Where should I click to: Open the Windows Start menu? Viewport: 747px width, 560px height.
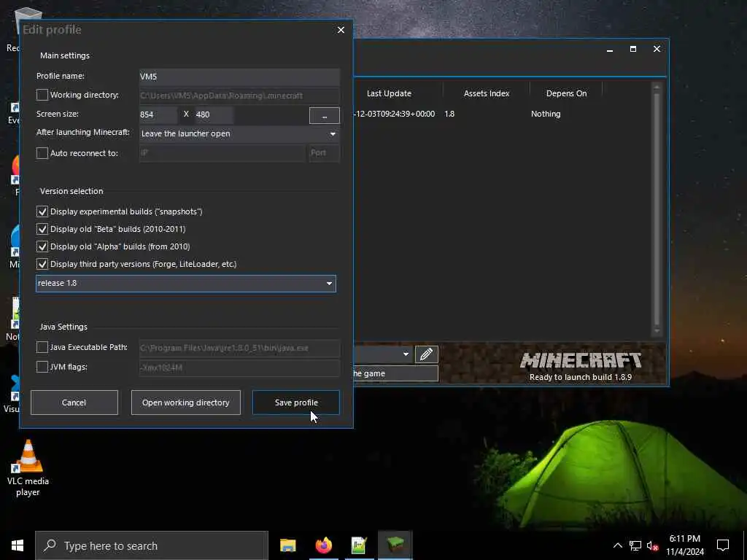pyautogui.click(x=18, y=545)
